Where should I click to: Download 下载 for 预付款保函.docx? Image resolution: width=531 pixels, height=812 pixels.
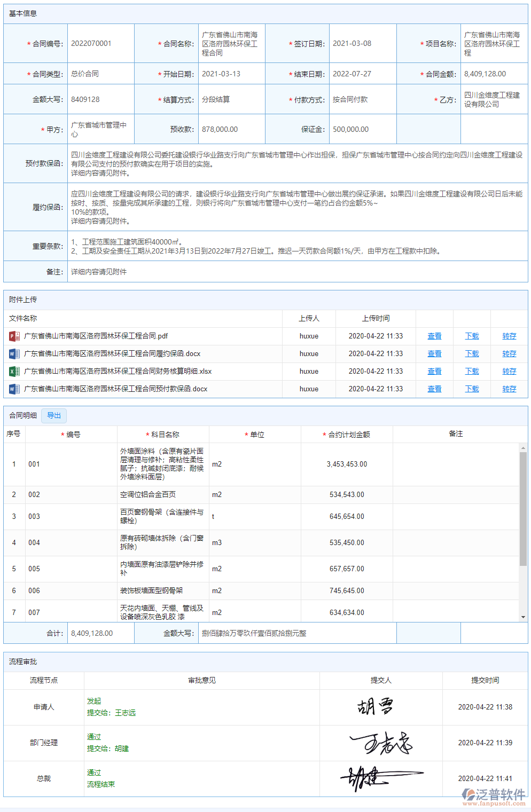coord(472,389)
